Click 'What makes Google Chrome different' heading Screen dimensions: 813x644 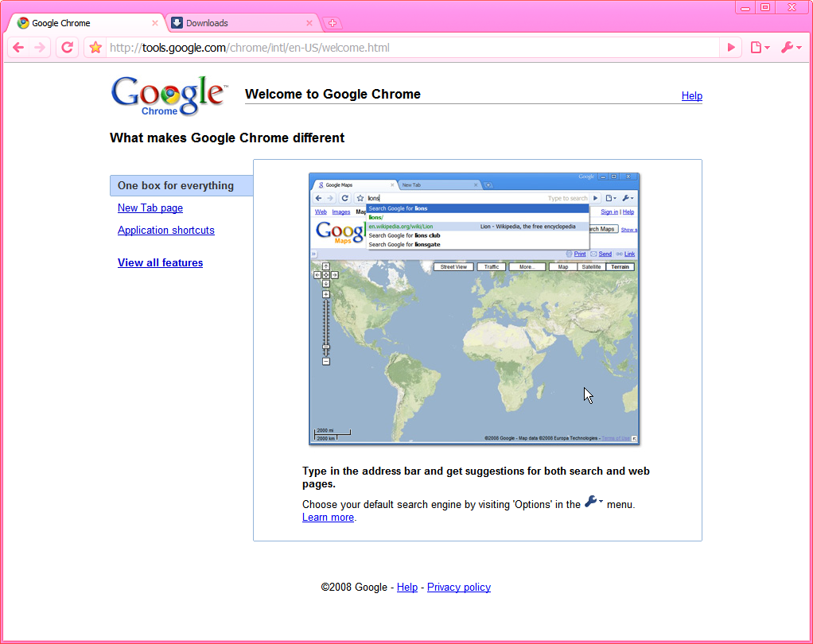[227, 138]
